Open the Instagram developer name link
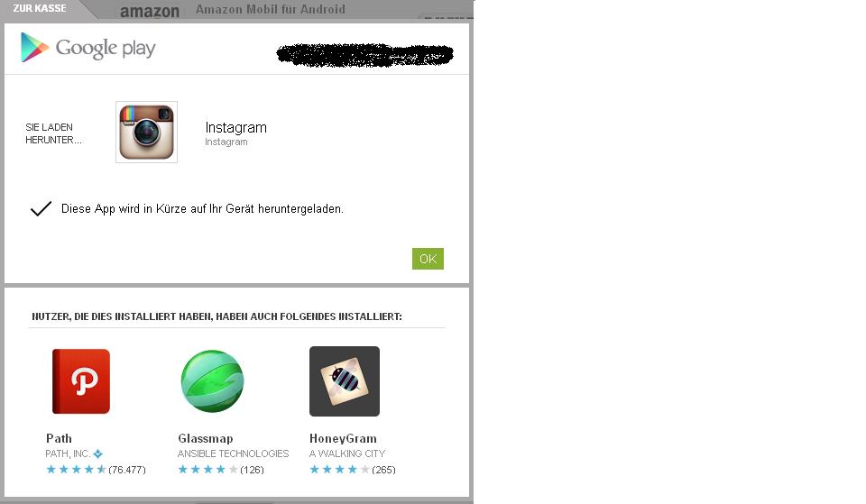 (x=226, y=142)
